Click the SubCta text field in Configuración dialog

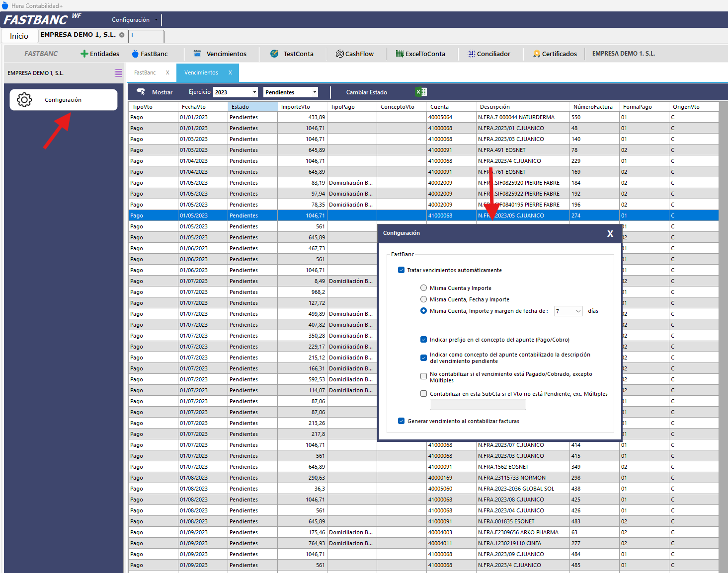478,405
